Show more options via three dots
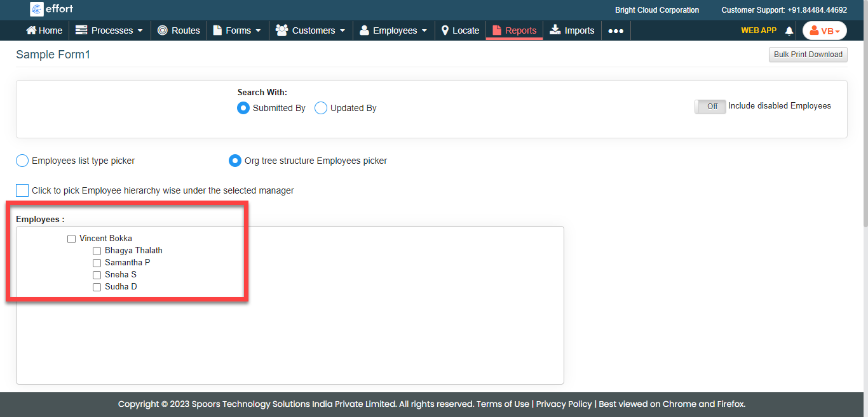The image size is (868, 417). 615,30
